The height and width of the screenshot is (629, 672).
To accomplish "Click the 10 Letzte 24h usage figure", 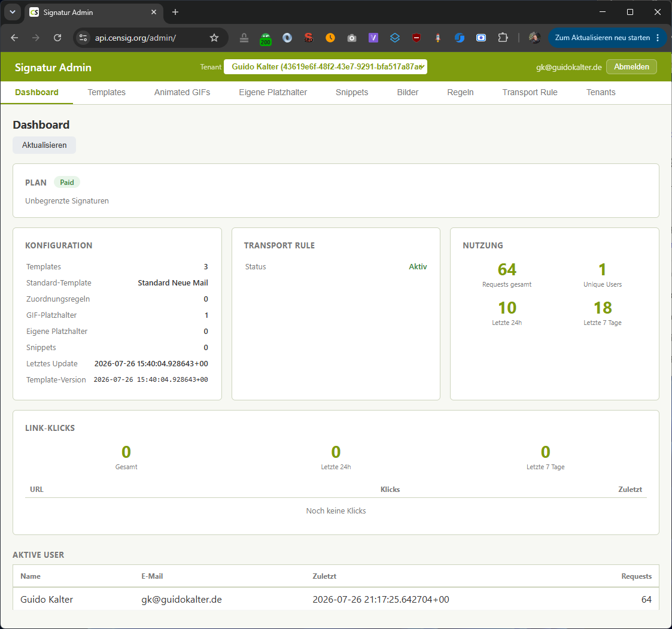I will 507,308.
